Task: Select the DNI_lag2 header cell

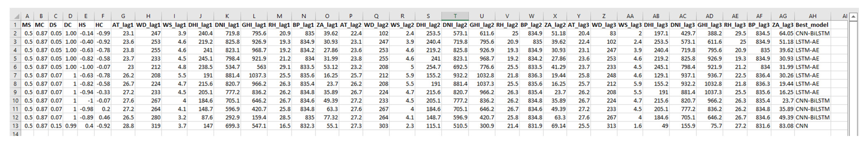Action: point(455,25)
